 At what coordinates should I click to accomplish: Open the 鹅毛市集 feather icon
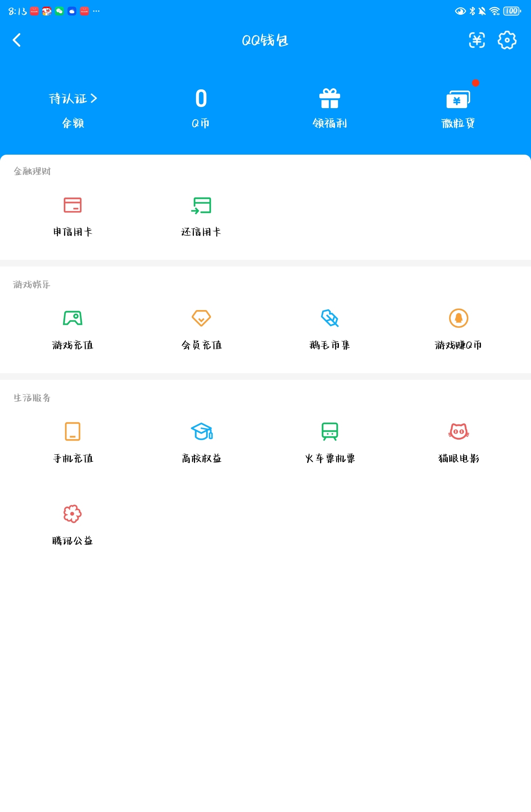point(330,318)
